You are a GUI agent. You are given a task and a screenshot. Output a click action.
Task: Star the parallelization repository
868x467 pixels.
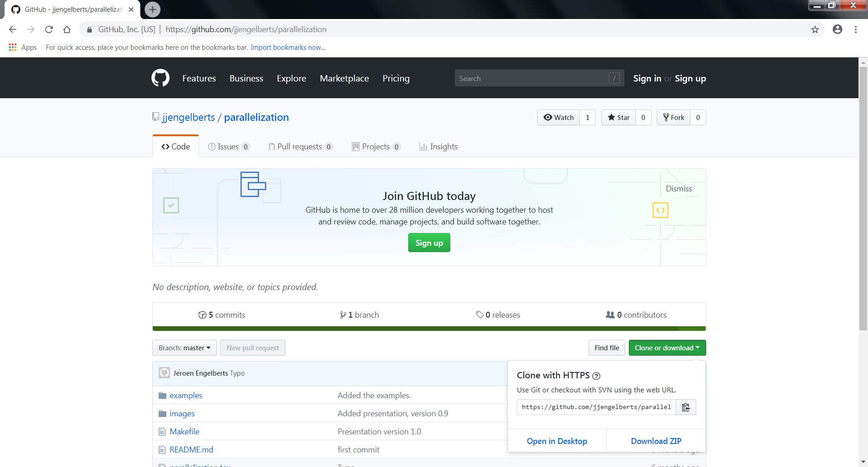click(x=618, y=117)
